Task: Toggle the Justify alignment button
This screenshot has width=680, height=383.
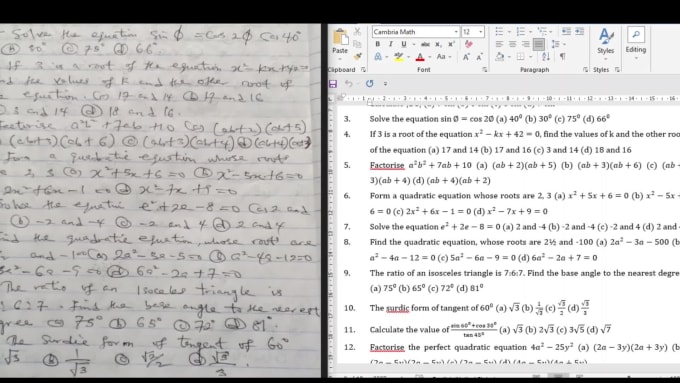Action: 538,44
